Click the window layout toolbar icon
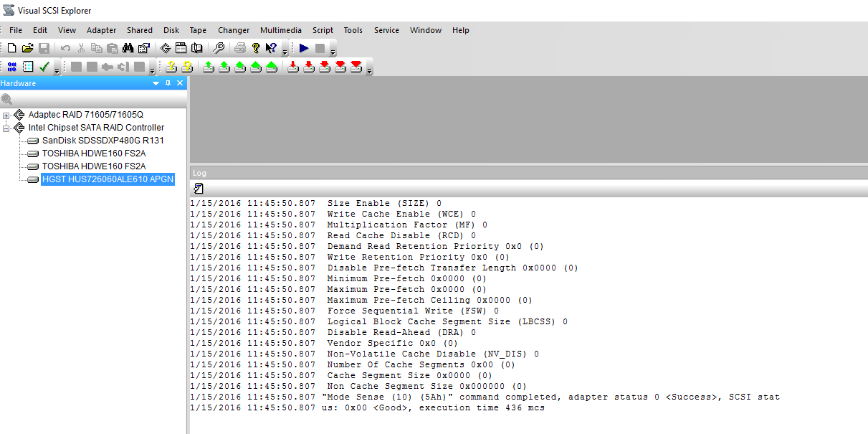 click(181, 48)
